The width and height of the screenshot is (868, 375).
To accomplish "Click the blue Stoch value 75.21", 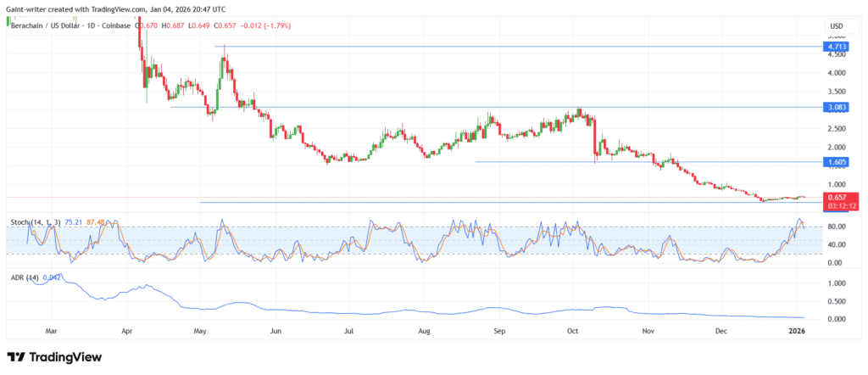I will pos(74,222).
